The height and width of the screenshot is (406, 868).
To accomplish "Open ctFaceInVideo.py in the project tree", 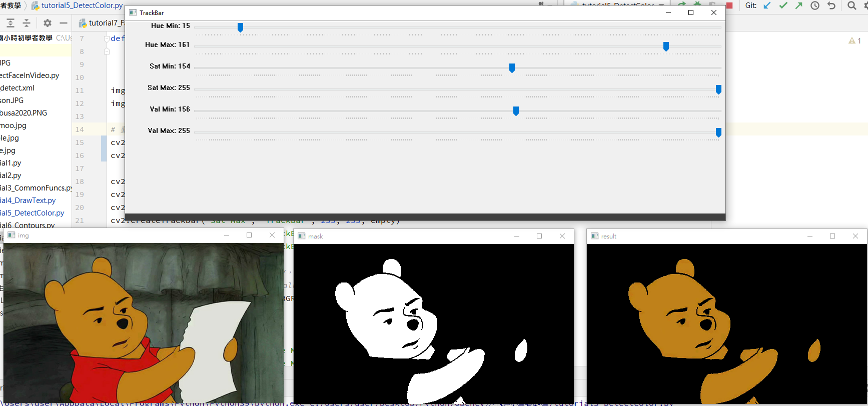I will point(30,75).
